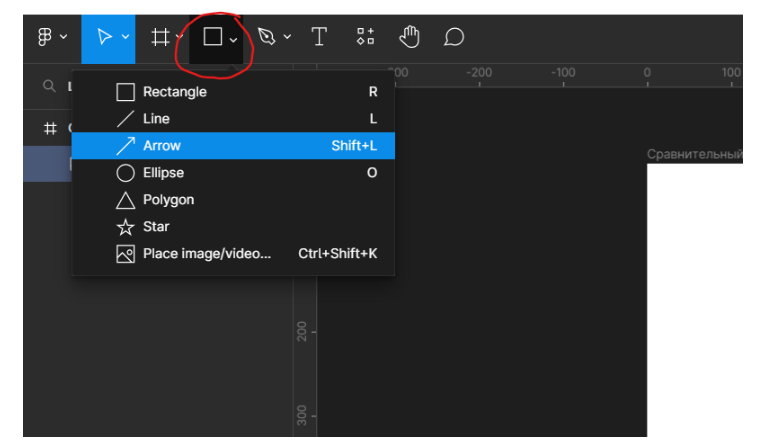Select the Text tool
The image size is (757, 448).
click(x=319, y=37)
